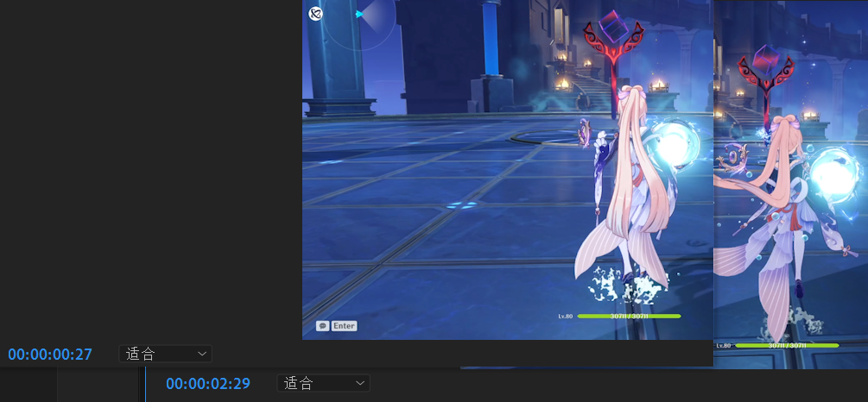The width and height of the screenshot is (868, 402).
Task: Open the 适合 zoom dropdown beside 00:00:02:29
Action: 323,383
